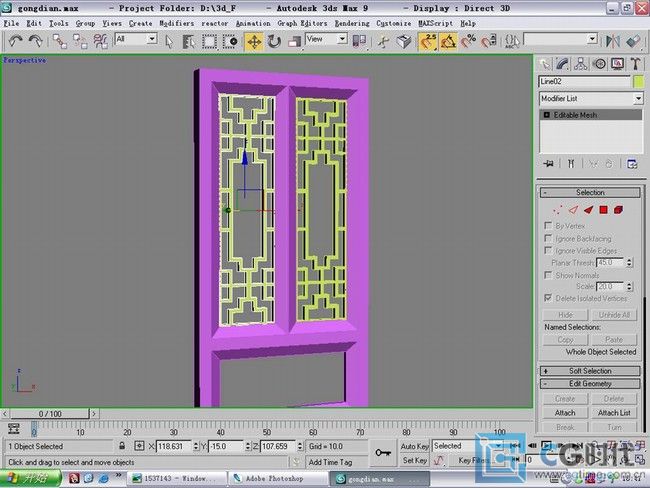
Task: Toggle the Selection Lock padlock
Action: click(x=122, y=446)
